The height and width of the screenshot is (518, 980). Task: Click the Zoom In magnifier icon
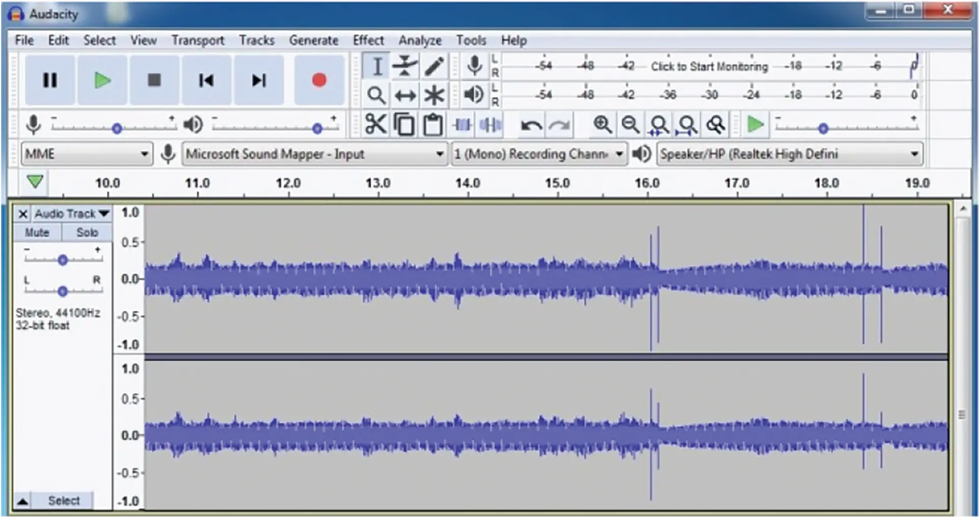(602, 124)
